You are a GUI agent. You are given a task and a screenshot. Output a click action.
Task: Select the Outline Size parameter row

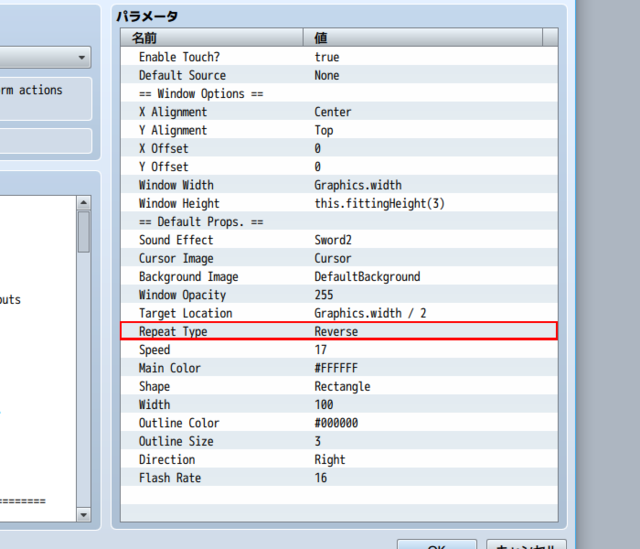coord(339,441)
